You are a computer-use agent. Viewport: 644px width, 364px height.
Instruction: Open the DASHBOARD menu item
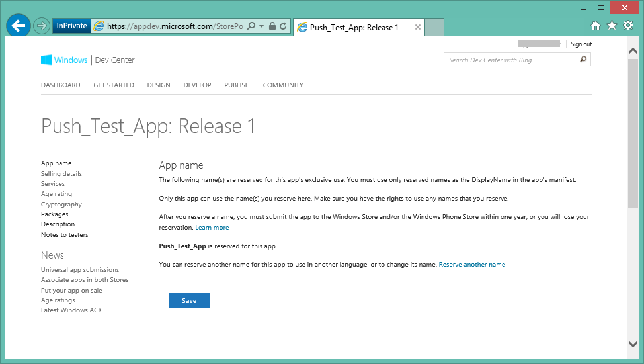61,85
